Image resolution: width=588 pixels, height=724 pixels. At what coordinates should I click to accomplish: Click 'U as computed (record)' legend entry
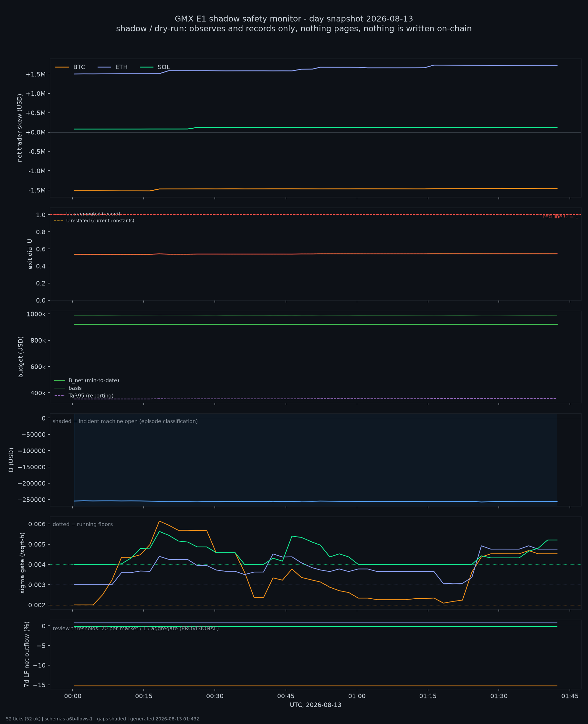(x=87, y=214)
